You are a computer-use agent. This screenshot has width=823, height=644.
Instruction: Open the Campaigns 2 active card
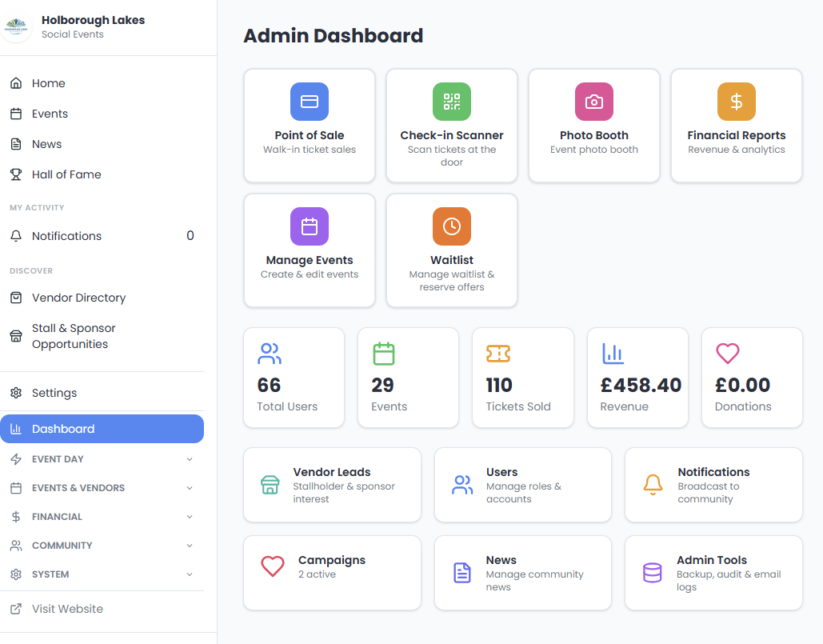tap(332, 573)
